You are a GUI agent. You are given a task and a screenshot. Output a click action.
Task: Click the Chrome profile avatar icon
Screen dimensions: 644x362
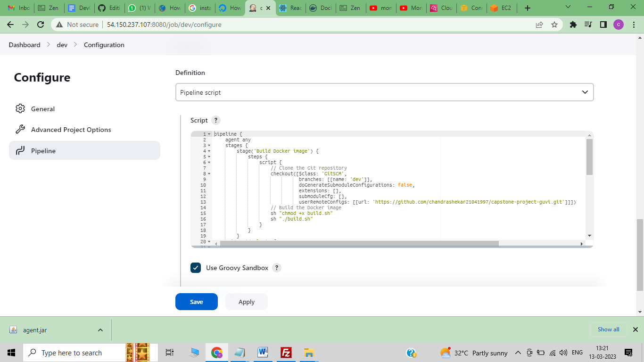618,24
